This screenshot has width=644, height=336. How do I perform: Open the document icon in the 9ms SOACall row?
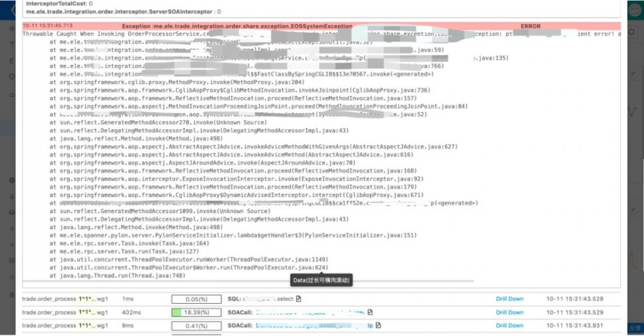[378, 325]
